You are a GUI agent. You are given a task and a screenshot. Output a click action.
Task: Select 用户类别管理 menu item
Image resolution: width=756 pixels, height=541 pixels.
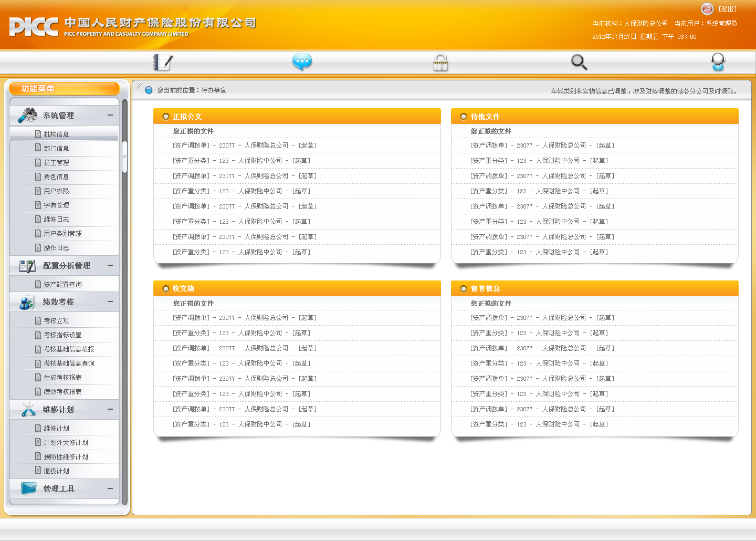coord(62,234)
